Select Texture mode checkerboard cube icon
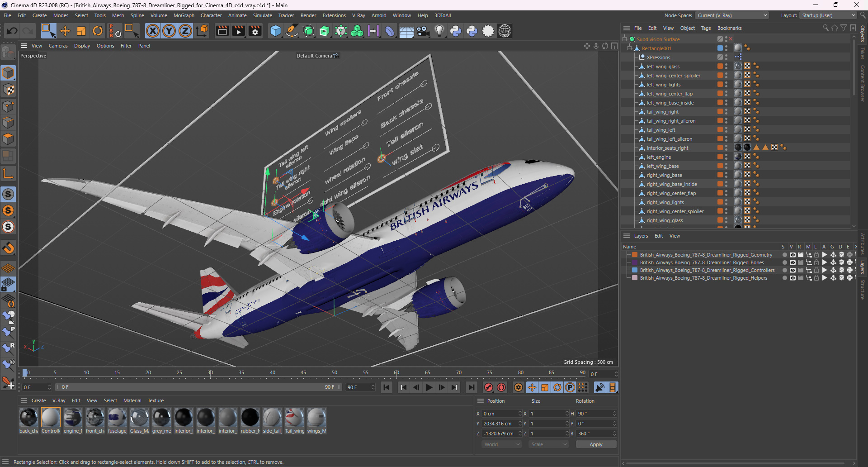The width and height of the screenshot is (868, 467). (8, 90)
